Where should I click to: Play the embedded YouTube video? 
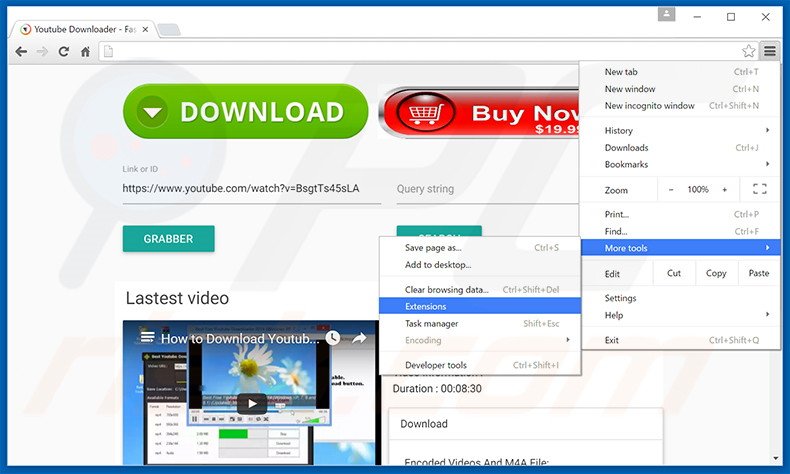point(252,403)
